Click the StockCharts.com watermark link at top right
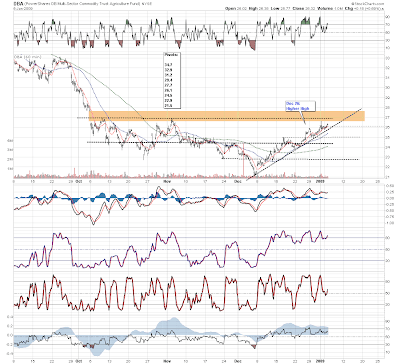This screenshot has width=400, height=364. click(368, 4)
